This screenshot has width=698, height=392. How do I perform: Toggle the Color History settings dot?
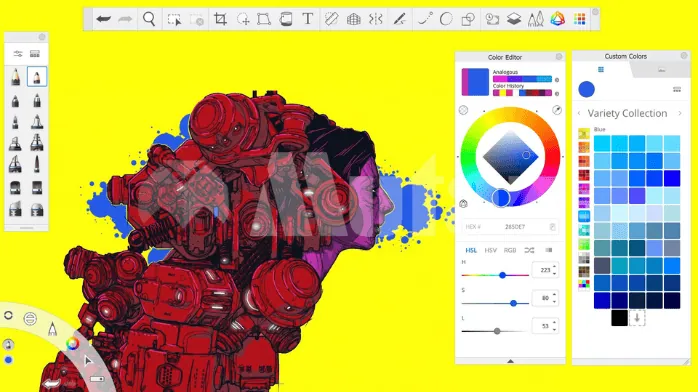pos(557,94)
